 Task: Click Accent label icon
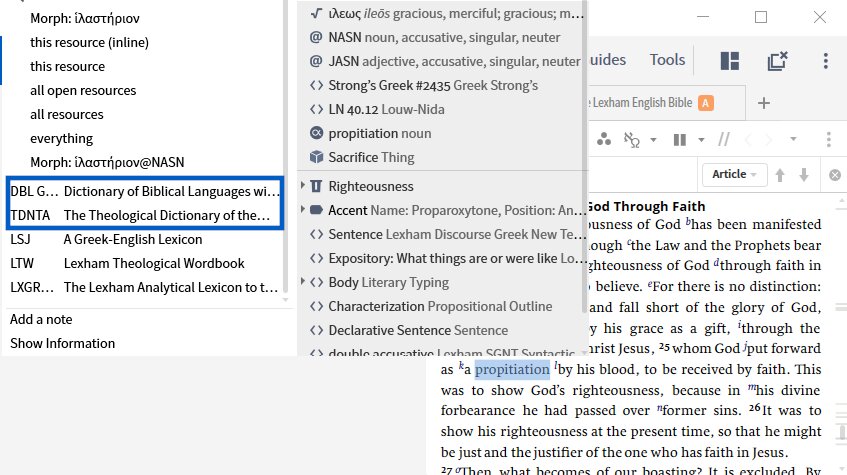(317, 210)
